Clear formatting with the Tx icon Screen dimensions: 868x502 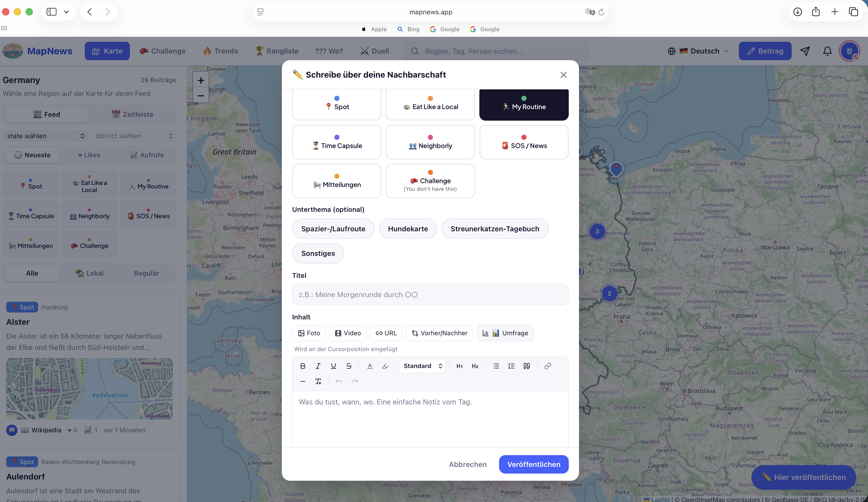pos(318,381)
